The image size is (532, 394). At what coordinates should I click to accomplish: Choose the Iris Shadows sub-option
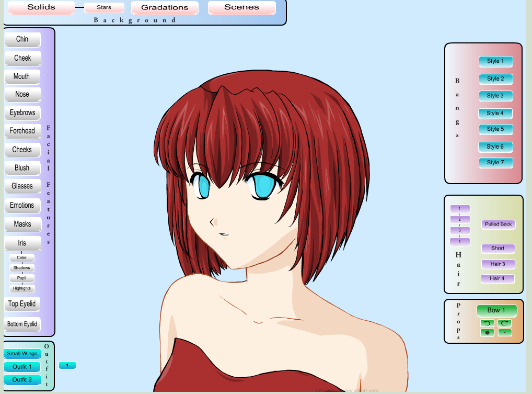point(22,268)
